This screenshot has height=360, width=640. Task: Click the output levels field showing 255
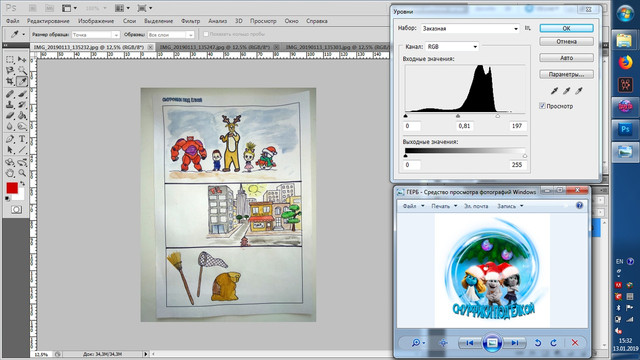pos(518,165)
